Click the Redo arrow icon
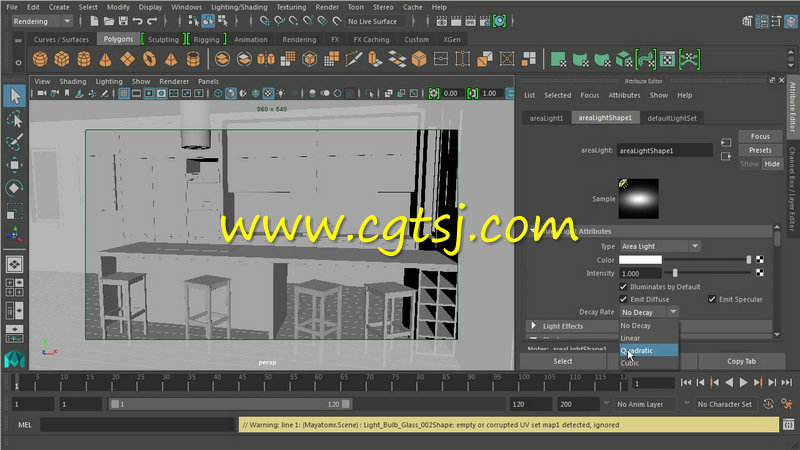This screenshot has width=800, height=450. (x=152, y=21)
